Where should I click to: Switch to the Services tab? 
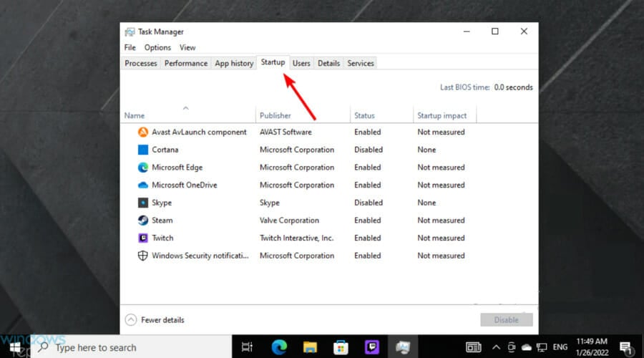point(361,63)
